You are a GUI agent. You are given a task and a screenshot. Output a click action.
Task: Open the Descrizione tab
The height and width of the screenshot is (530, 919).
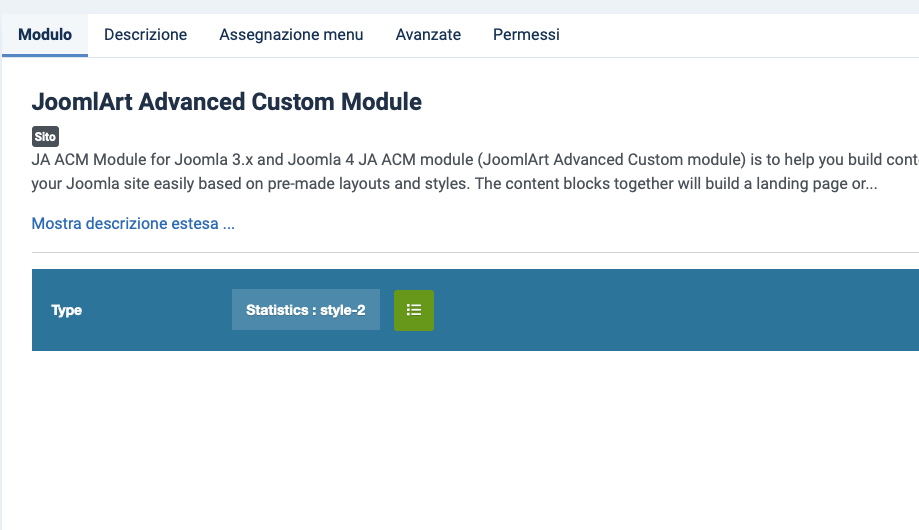pyautogui.click(x=145, y=34)
